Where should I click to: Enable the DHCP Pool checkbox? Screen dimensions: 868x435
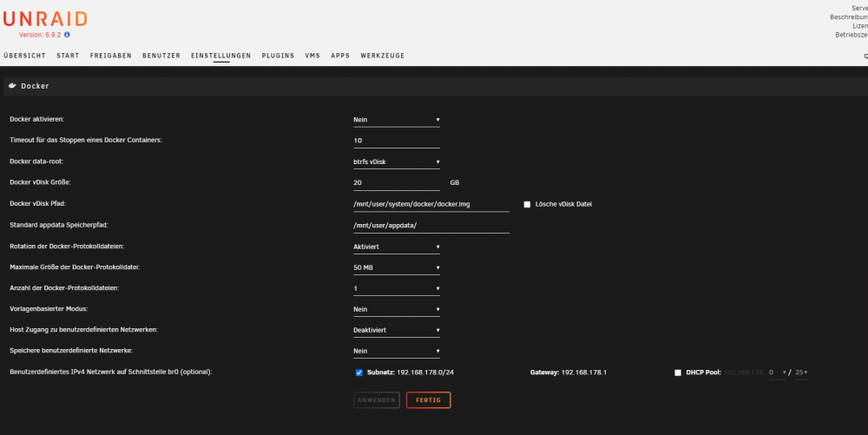point(678,372)
